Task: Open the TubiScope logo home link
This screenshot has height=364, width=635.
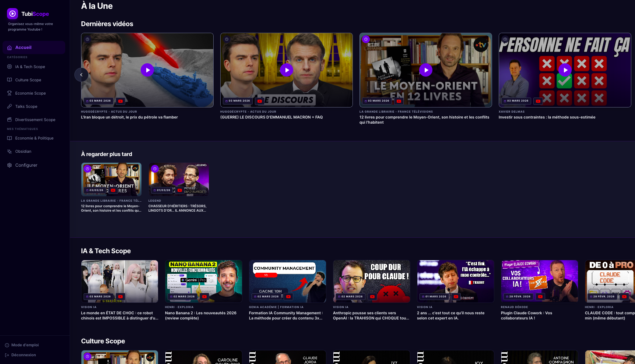Action: [x=28, y=14]
